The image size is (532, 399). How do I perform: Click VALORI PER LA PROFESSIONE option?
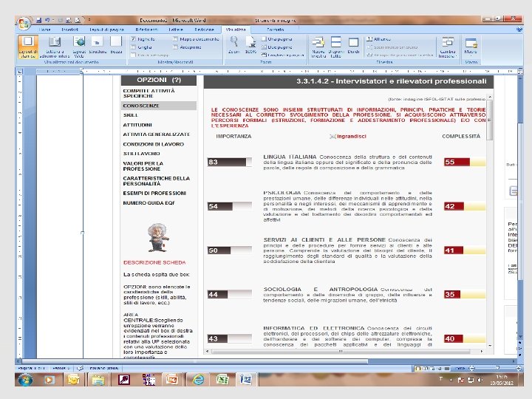coord(143,166)
